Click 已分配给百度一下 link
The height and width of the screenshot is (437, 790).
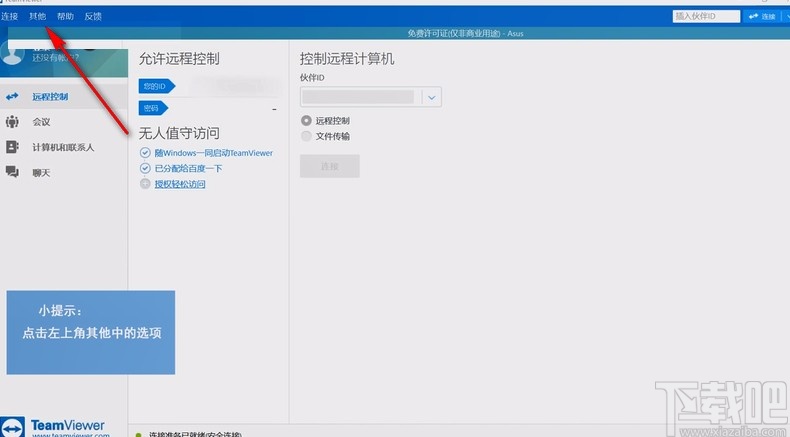click(188, 168)
